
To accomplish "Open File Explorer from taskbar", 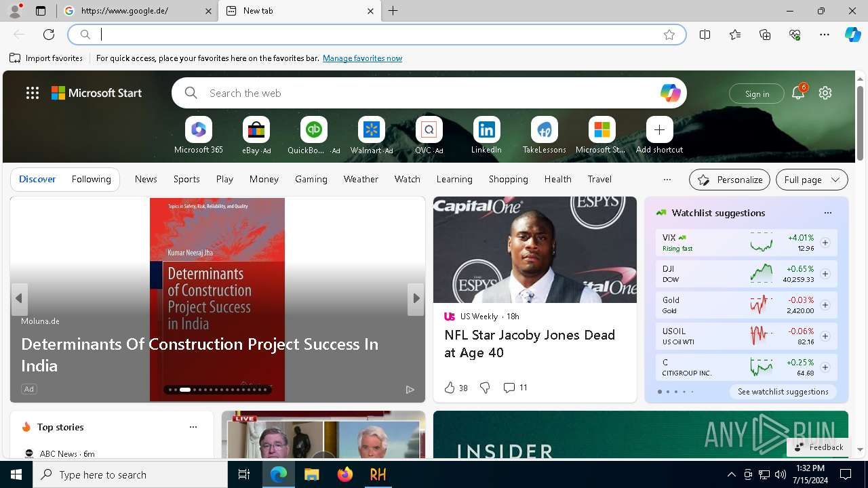I will click(x=312, y=474).
